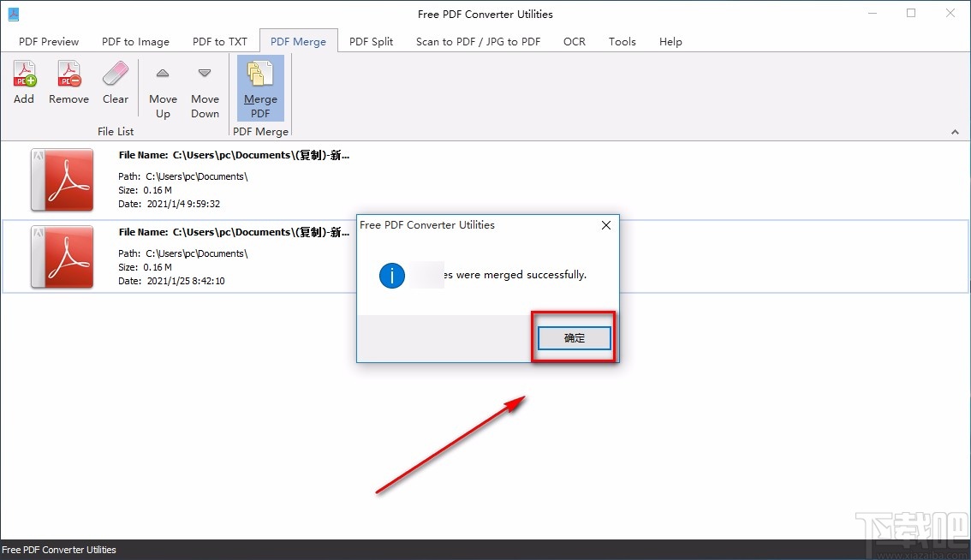Select file row dated 2021/1/25 8:42:10
The image size is (971, 560).
[x=485, y=257]
